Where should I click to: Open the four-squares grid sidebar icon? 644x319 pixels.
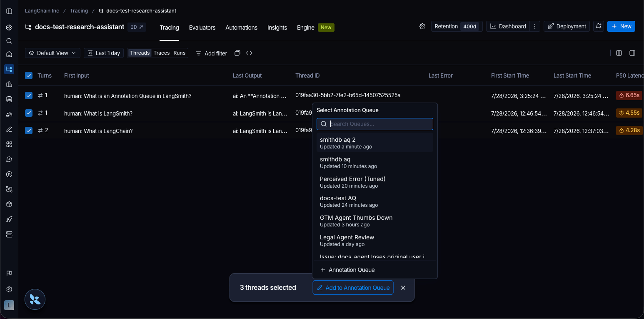coord(9,144)
